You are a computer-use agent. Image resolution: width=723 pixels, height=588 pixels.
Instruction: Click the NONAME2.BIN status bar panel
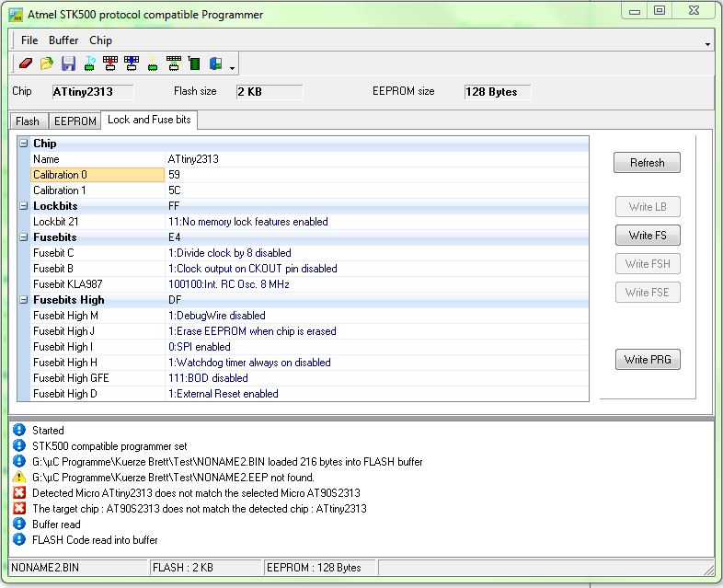click(77, 568)
